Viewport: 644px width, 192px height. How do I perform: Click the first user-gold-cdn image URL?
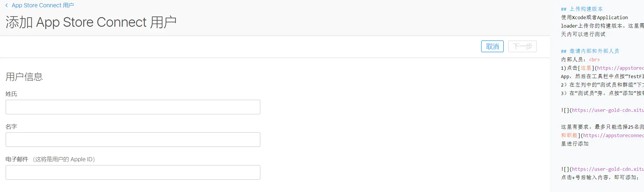click(x=608, y=110)
